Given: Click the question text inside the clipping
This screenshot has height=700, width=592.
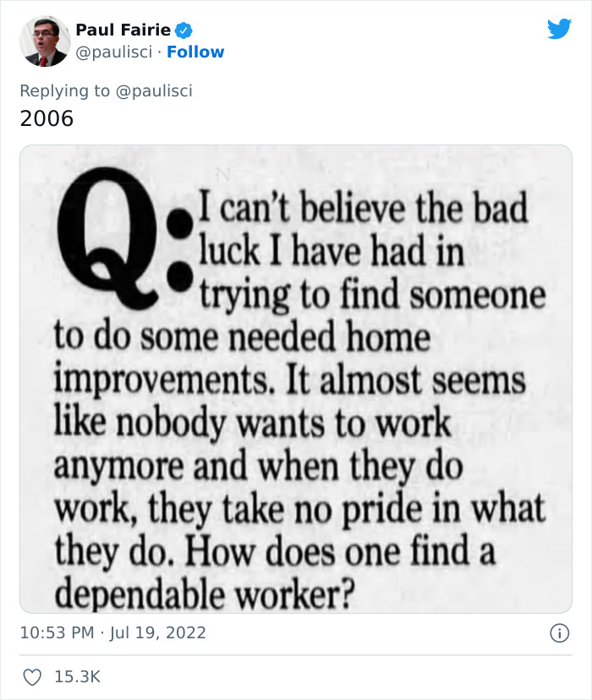Looking at the screenshot, I should (x=296, y=380).
